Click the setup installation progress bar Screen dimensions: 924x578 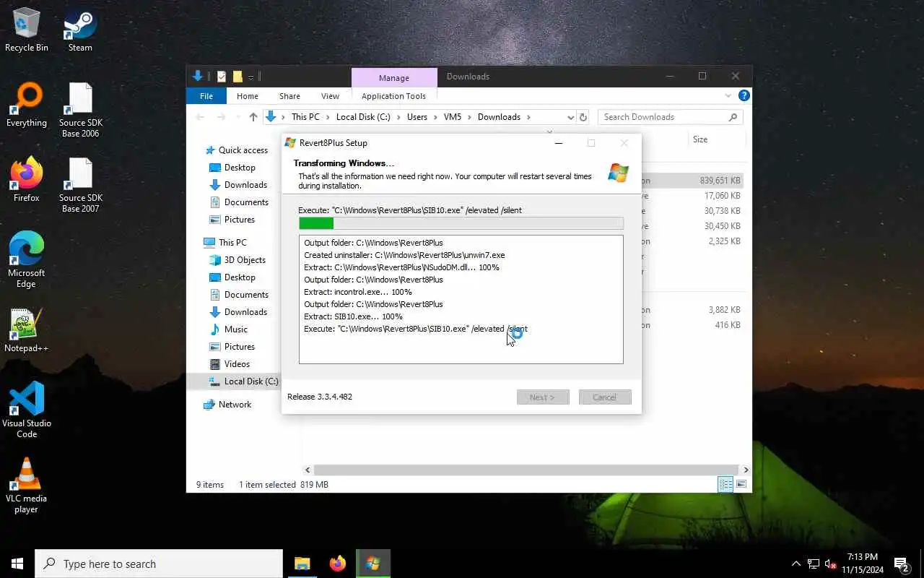point(461,223)
